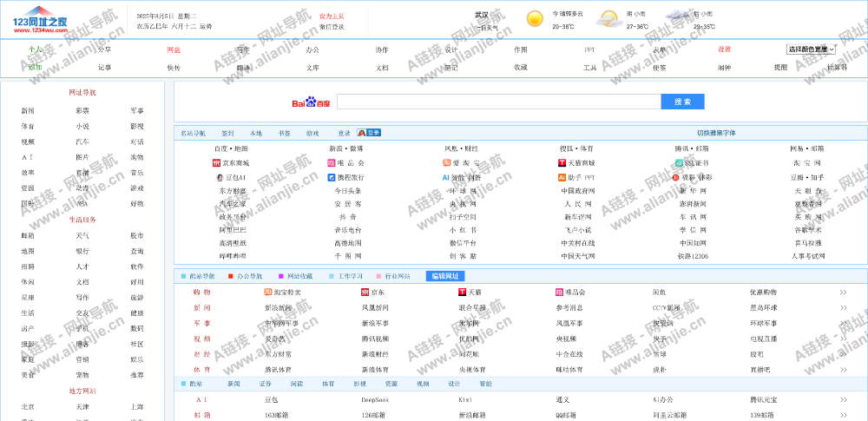Switch to the 行业网站 tab

coord(398,276)
